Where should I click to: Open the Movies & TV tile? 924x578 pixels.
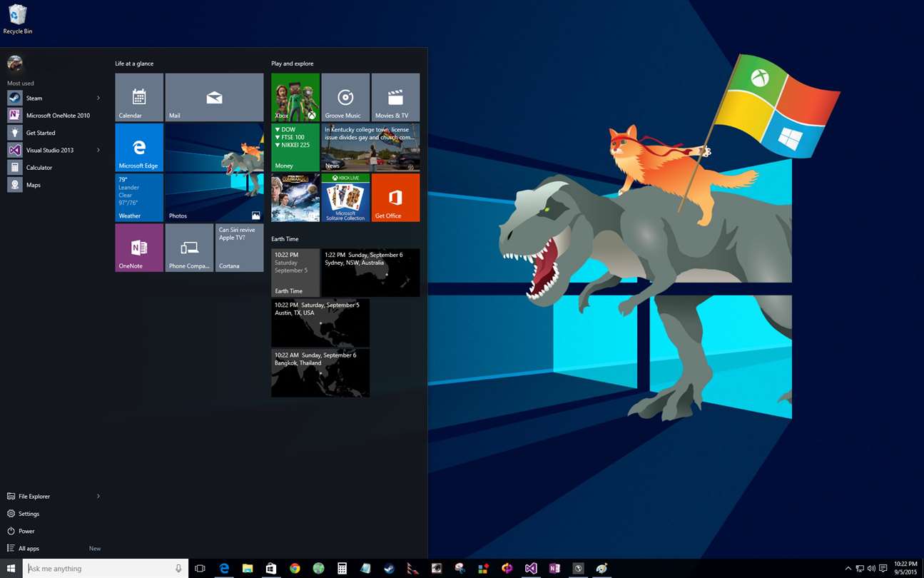click(395, 97)
